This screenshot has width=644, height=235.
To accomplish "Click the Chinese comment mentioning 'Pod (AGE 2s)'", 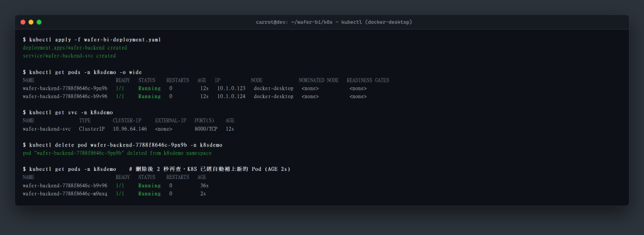I will coord(209,169).
